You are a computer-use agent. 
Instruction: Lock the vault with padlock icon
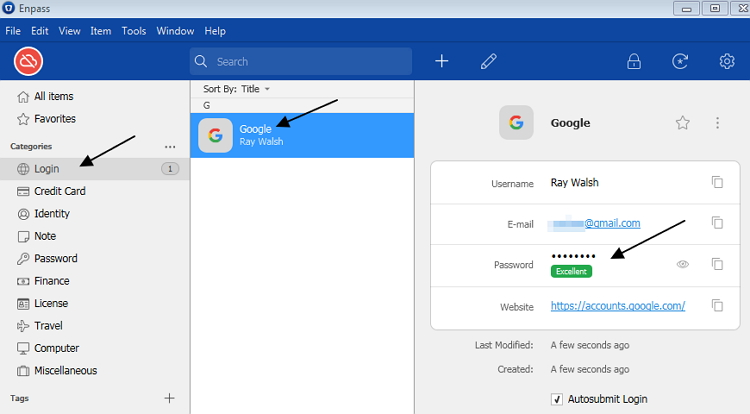tap(634, 62)
